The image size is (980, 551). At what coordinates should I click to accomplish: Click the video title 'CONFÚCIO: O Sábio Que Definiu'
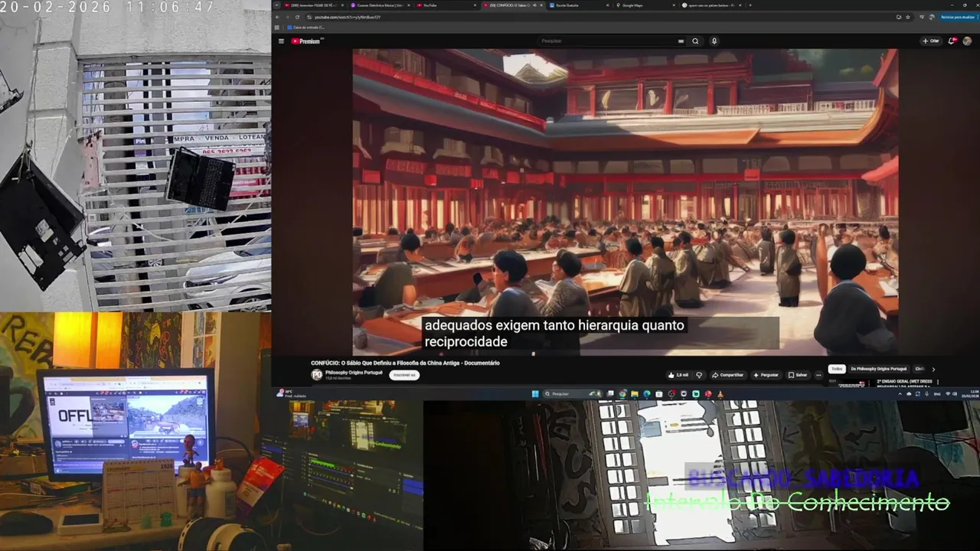click(x=405, y=363)
